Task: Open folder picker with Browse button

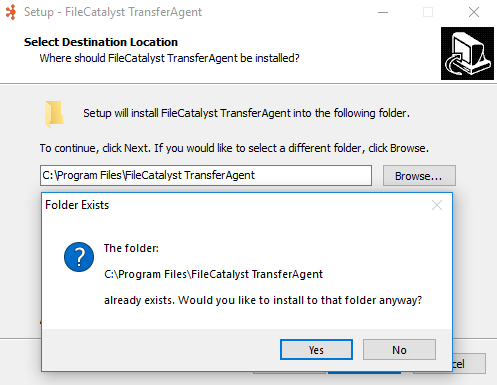Action: click(x=419, y=176)
